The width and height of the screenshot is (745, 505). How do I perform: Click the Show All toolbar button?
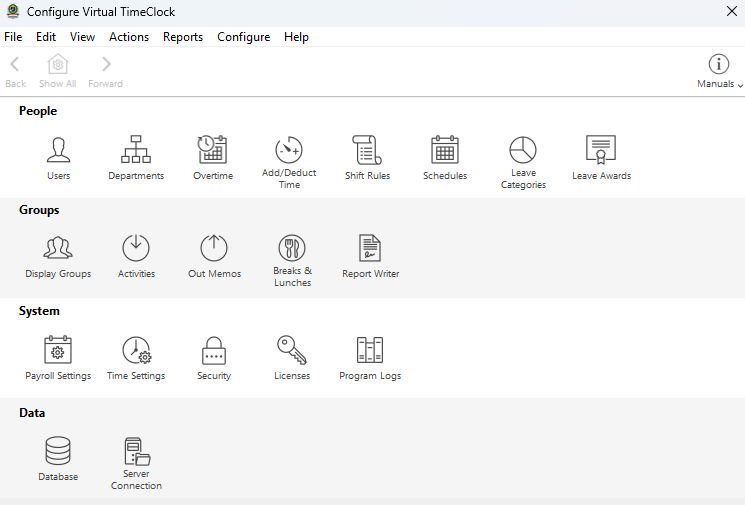click(x=57, y=72)
